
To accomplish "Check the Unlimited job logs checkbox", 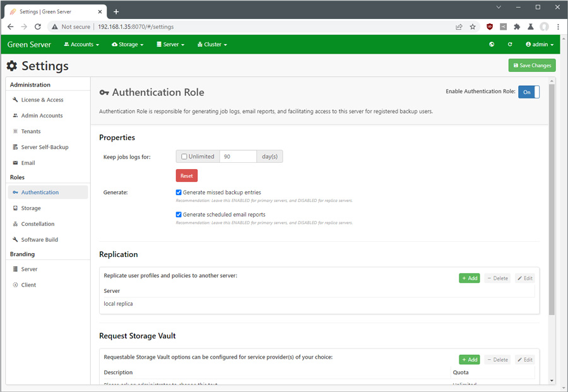I will coord(184,157).
